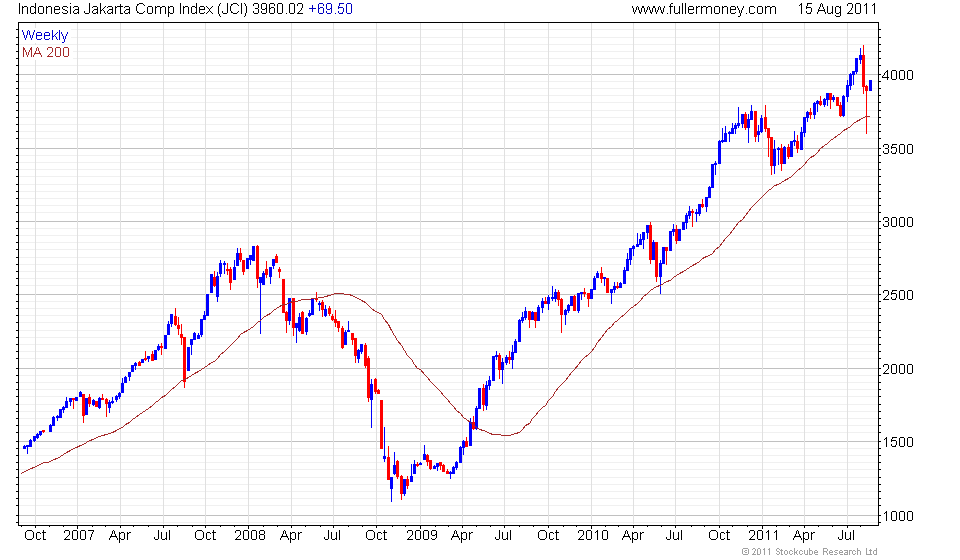
Task: Click the 1500 price axis label
Action: tap(898, 442)
